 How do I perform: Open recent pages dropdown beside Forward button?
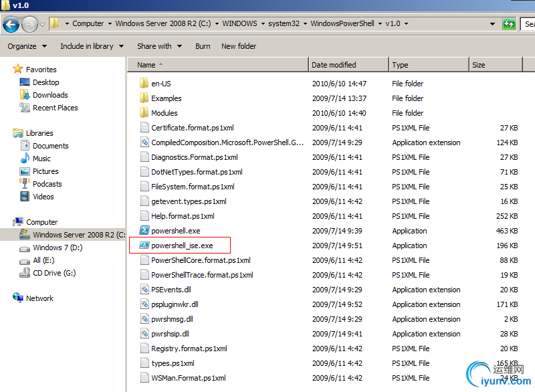tap(43, 25)
